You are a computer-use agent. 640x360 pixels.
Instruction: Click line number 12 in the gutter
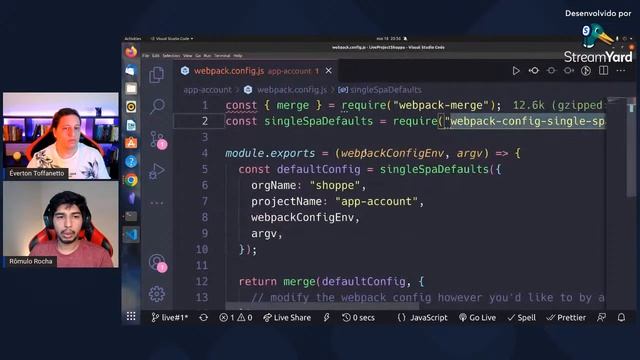[x=202, y=282]
